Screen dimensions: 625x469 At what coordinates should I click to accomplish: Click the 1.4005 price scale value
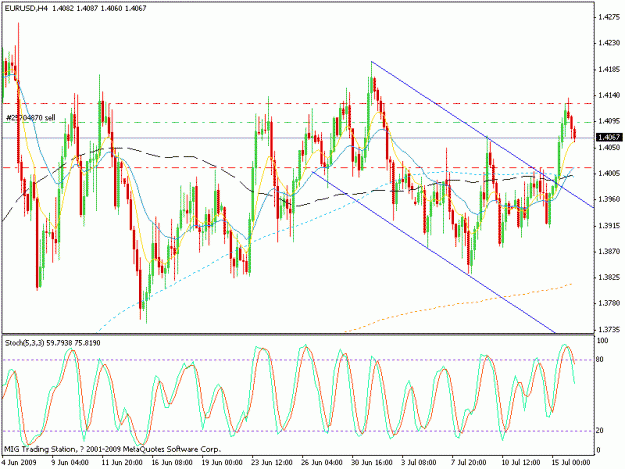609,173
